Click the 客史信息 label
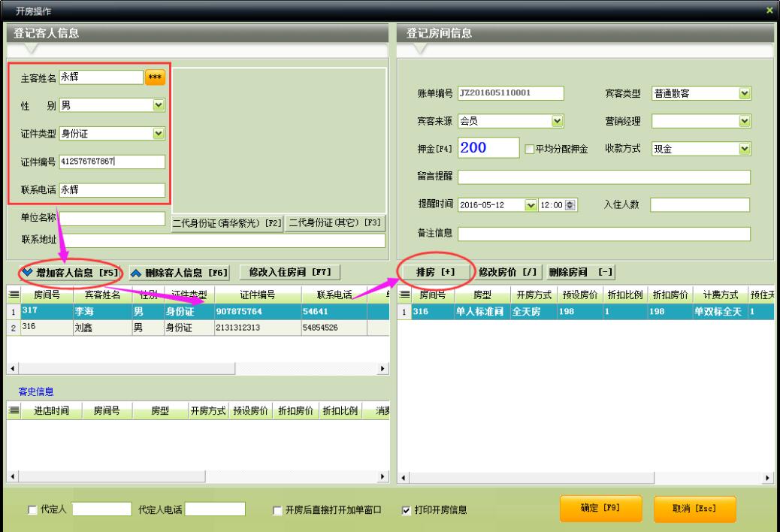 click(x=36, y=391)
